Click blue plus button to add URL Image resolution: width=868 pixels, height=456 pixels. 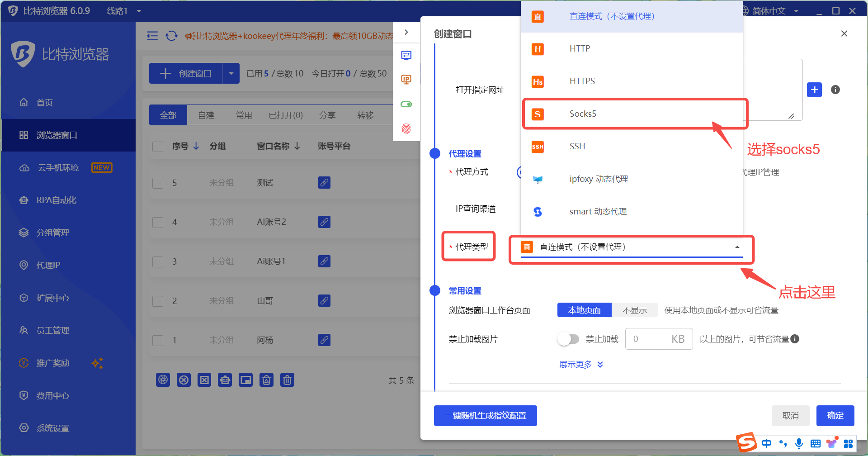pos(814,90)
